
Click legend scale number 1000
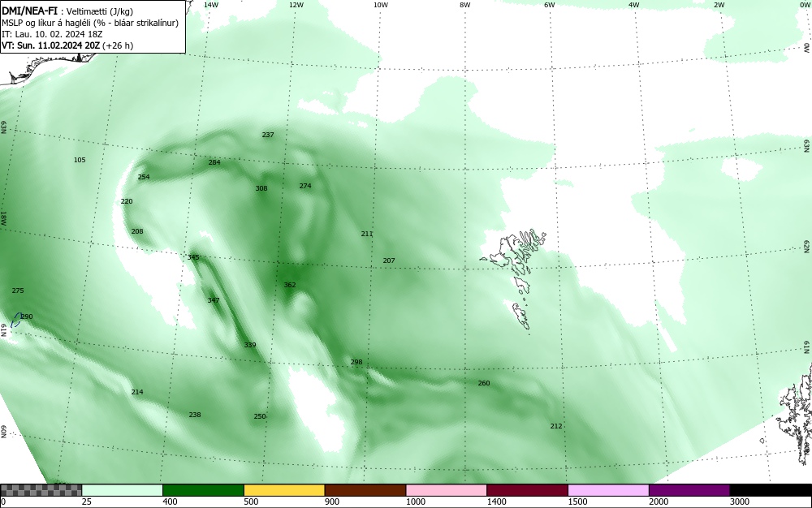[415, 502]
